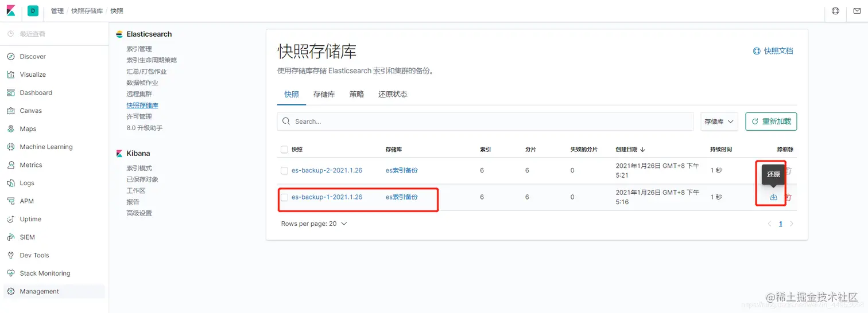Open 工作区 under Kibana
Image resolution: width=868 pixels, height=313 pixels.
(136, 190)
